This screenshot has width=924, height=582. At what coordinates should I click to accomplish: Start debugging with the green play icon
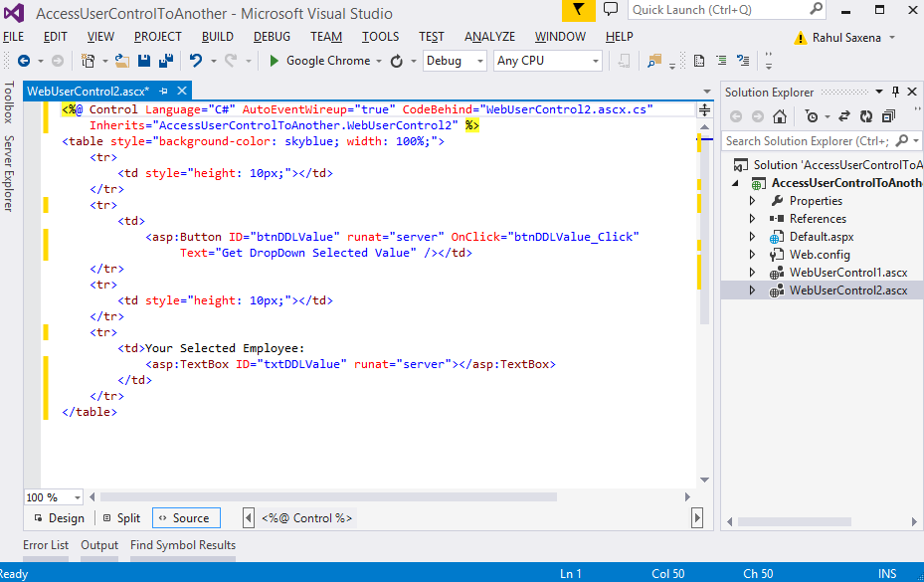click(274, 61)
